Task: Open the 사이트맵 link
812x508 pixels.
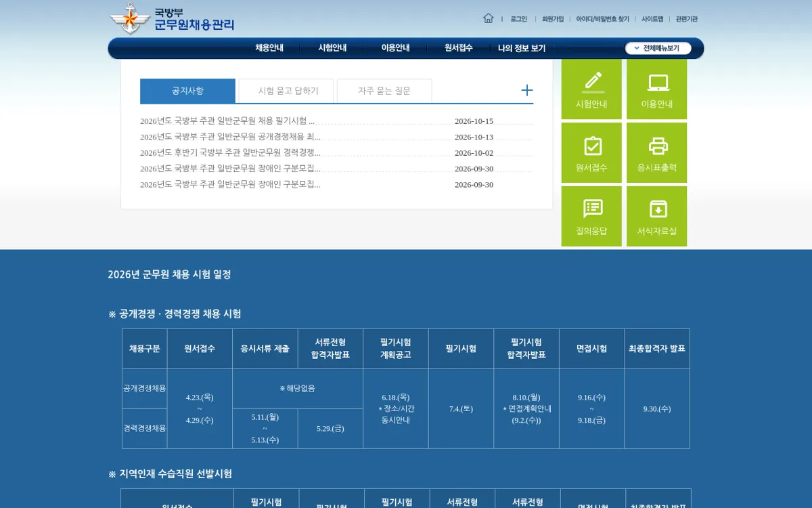Action: click(652, 19)
